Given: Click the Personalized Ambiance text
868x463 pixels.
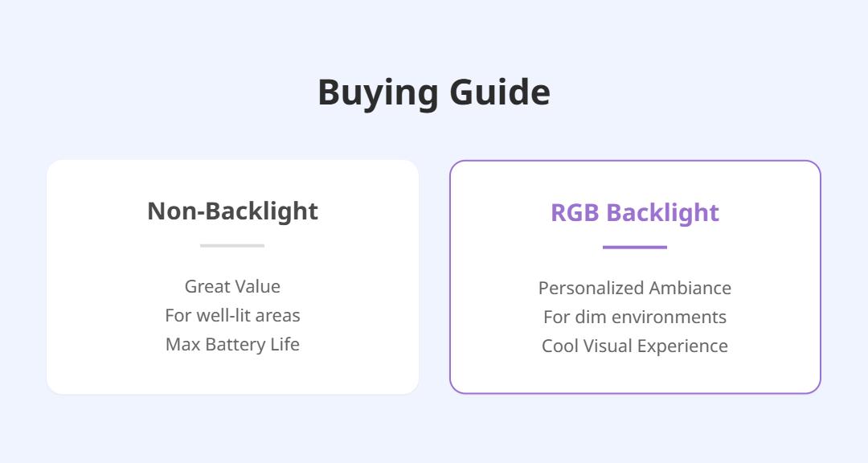Looking at the screenshot, I should point(635,288).
